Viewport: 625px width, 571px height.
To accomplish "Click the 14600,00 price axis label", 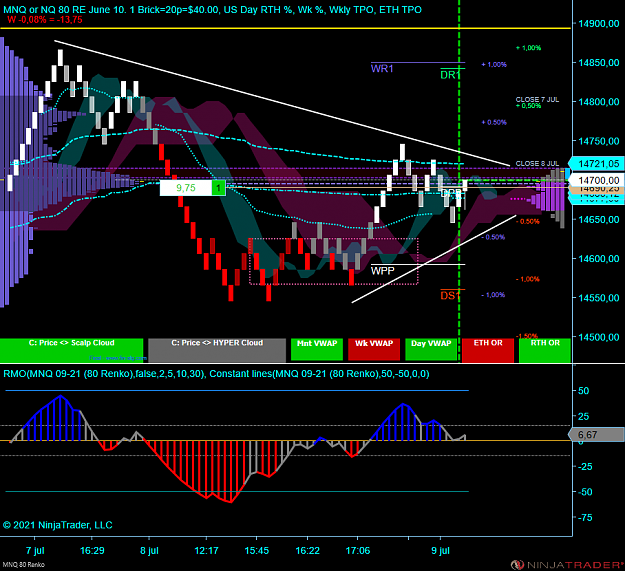I will pyautogui.click(x=599, y=259).
